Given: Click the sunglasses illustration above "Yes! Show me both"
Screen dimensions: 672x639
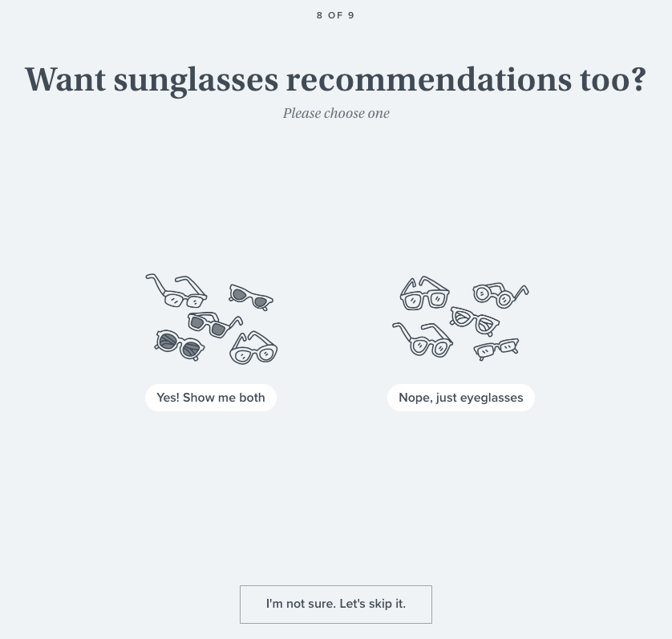Looking at the screenshot, I should click(x=211, y=318).
